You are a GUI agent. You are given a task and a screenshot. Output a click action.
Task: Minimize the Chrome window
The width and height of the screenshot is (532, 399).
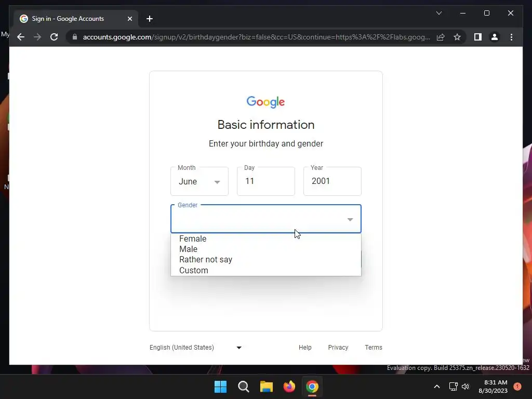(463, 13)
